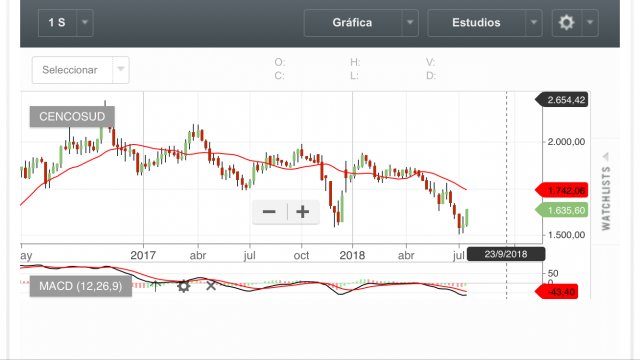Click the 23/9/2018 date marker
640x360 pixels.
tap(506, 254)
